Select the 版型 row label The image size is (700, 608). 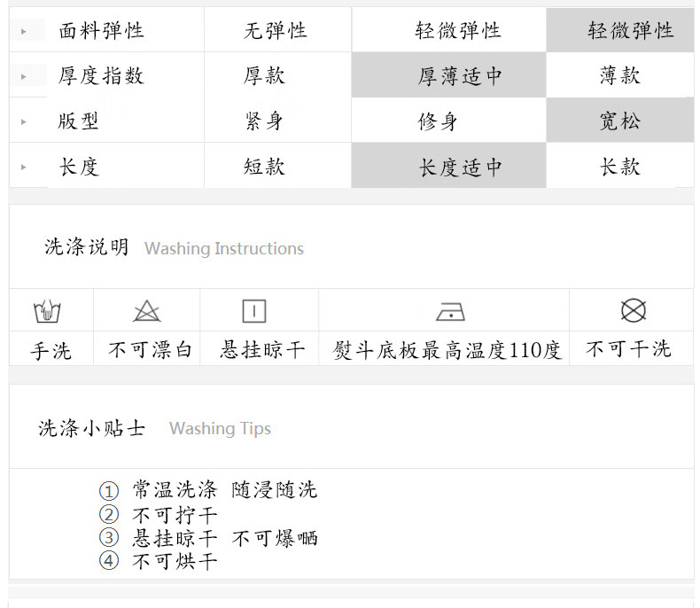[78, 121]
